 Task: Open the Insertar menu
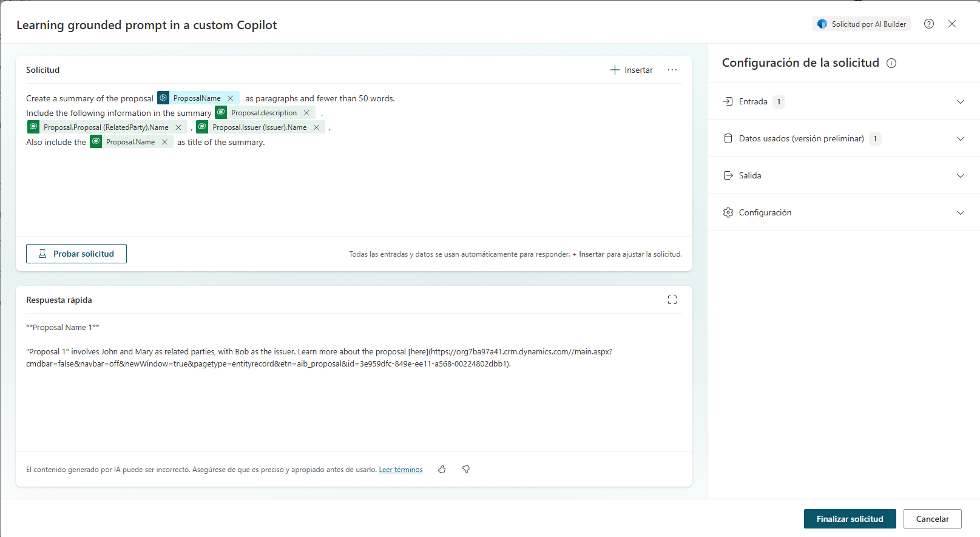[631, 70]
